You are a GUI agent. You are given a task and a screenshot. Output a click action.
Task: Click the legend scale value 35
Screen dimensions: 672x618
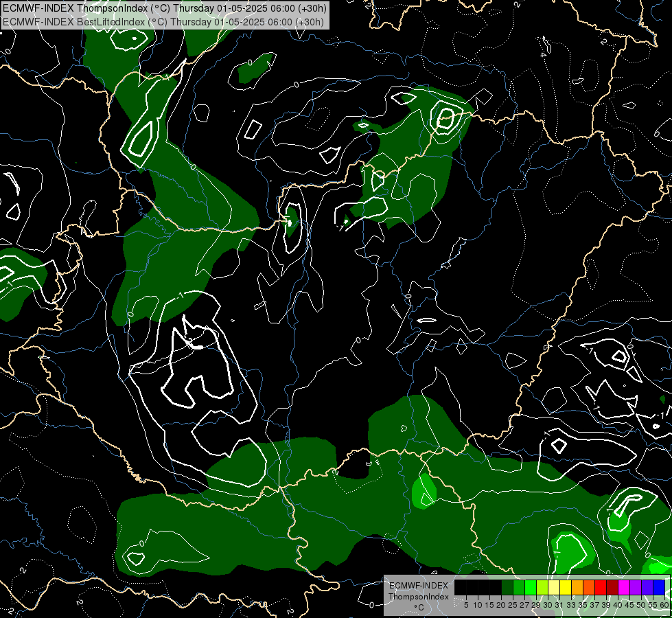583,605
